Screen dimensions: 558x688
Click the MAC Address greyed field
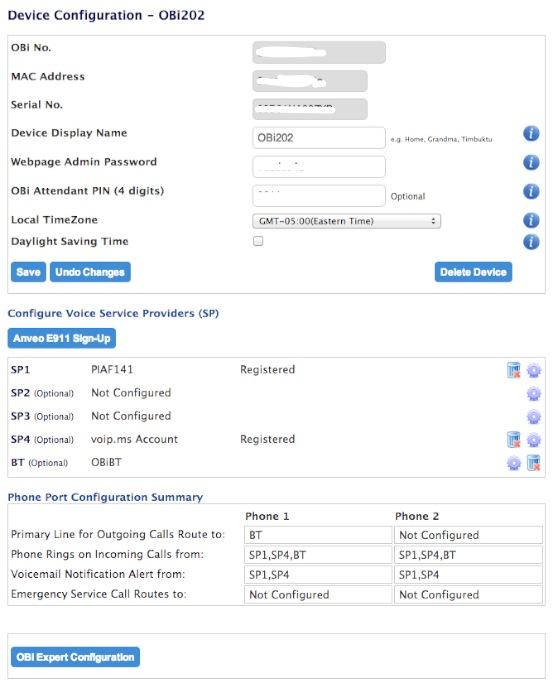[310, 81]
